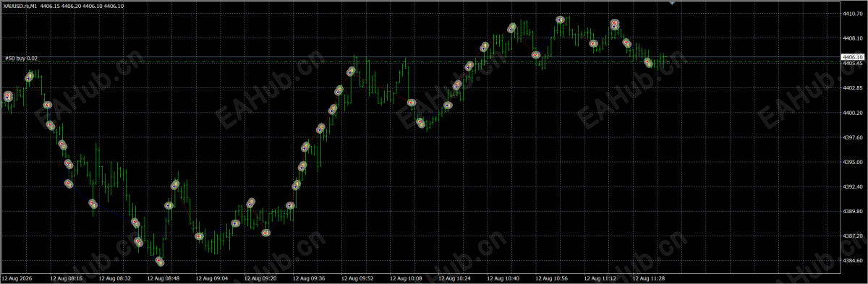Click the '12 Aug 08:16' time label
Image resolution: width=868 pixels, height=284 pixels.
pos(67,277)
